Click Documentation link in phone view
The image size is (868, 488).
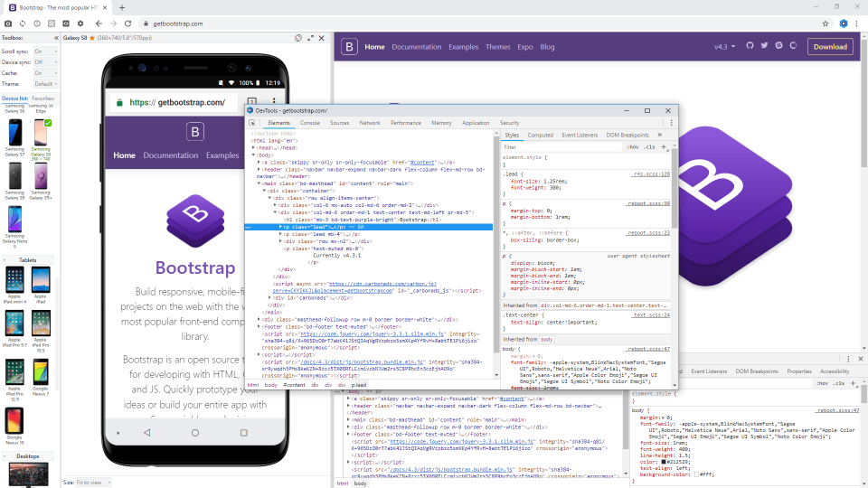pyautogui.click(x=171, y=155)
